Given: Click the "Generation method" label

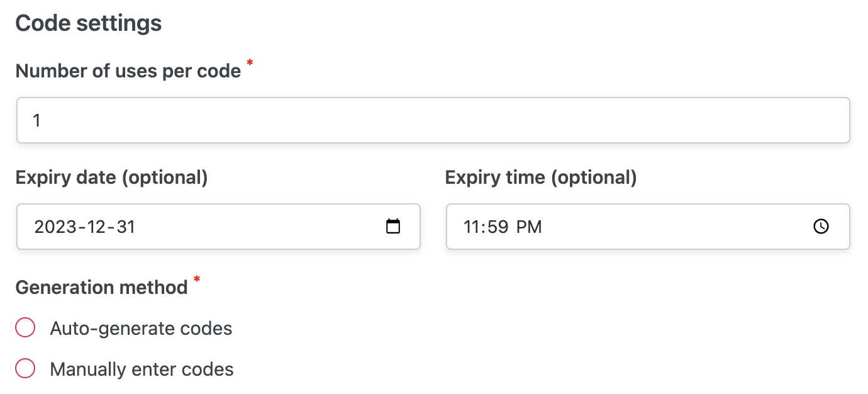Looking at the screenshot, I should (102, 288).
